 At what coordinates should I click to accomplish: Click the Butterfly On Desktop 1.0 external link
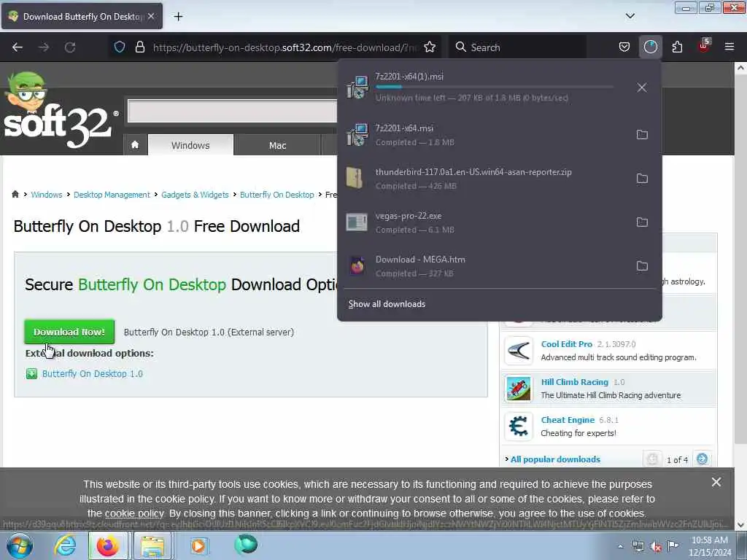coord(93,374)
